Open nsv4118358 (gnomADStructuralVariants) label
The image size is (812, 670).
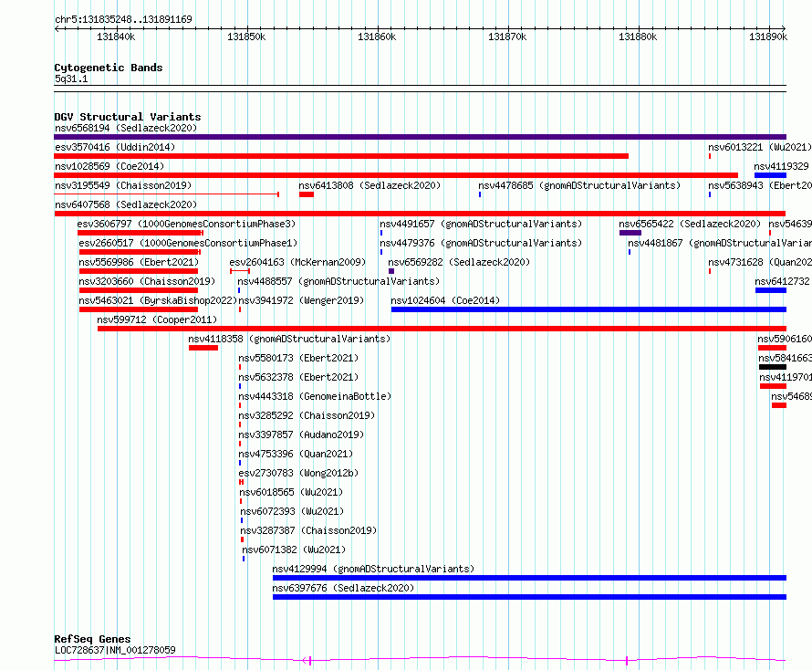(289, 339)
